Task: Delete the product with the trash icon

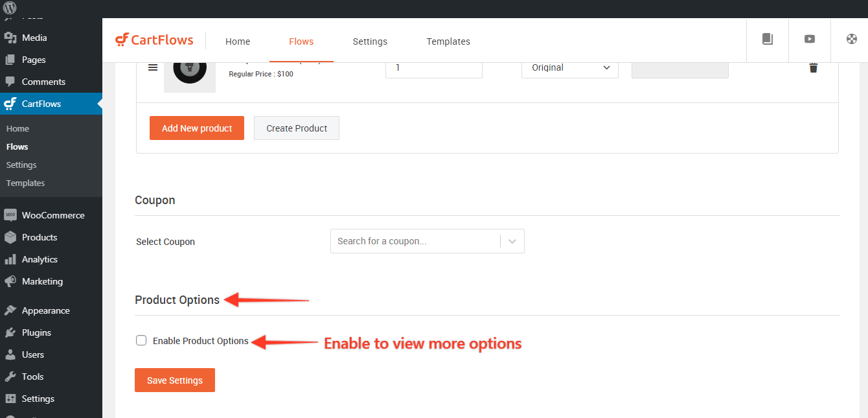Action: [x=814, y=67]
